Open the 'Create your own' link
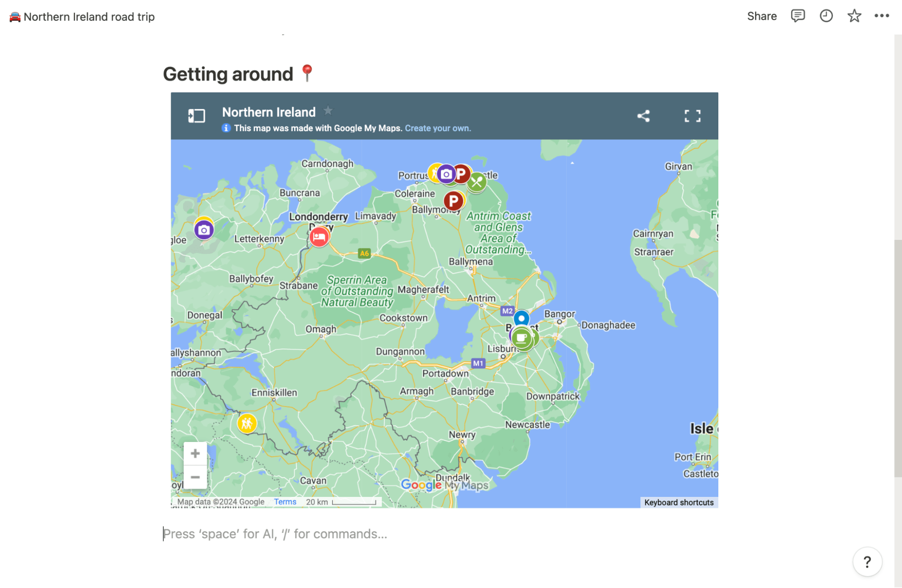The image size is (902, 588). pos(438,128)
